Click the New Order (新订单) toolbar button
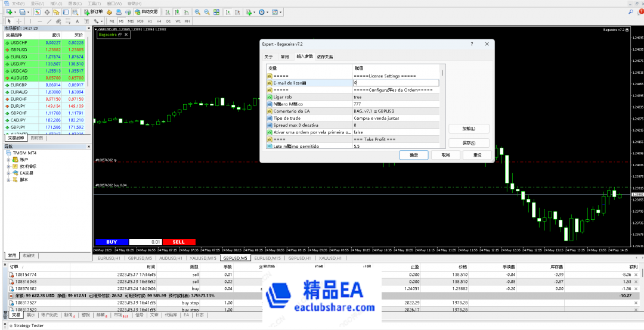This screenshot has height=330, width=644. tap(94, 12)
